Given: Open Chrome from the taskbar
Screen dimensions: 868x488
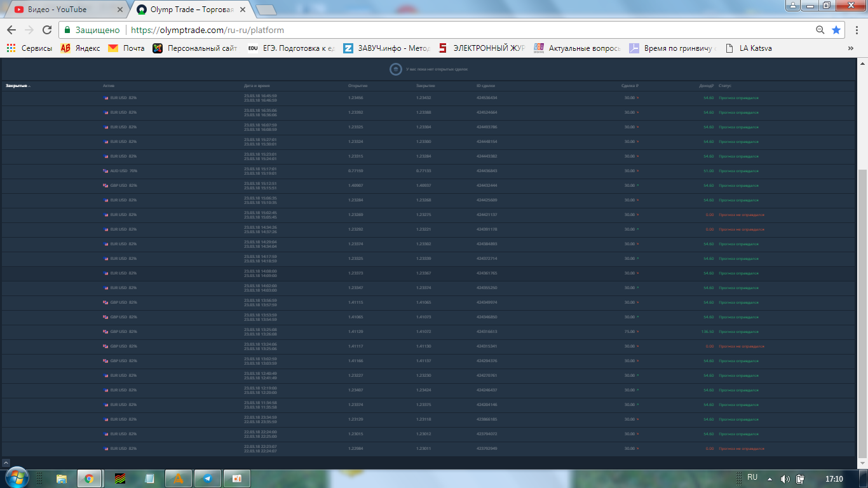Looking at the screenshot, I should 90,478.
